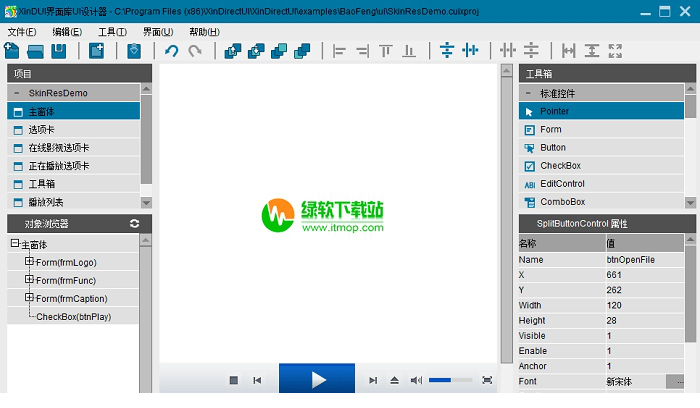Click the Undo arrow in toolbar
This screenshot has height=408, width=700.
point(172,51)
